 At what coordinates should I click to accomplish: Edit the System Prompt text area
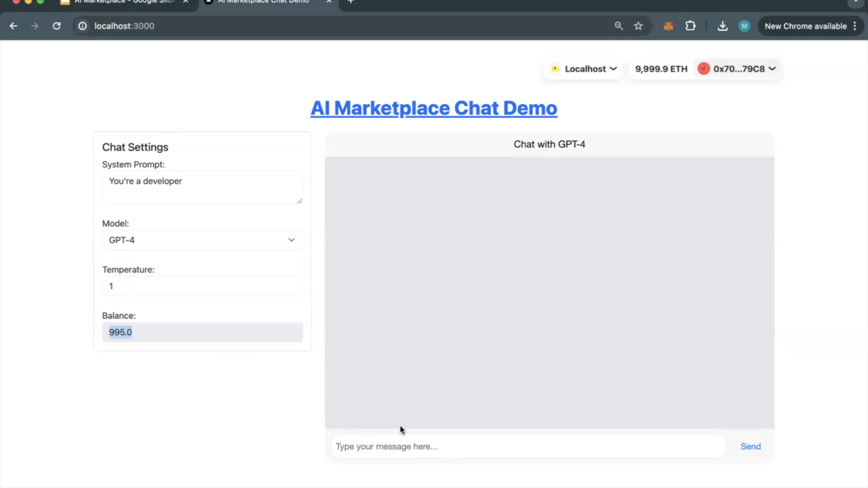pos(202,187)
